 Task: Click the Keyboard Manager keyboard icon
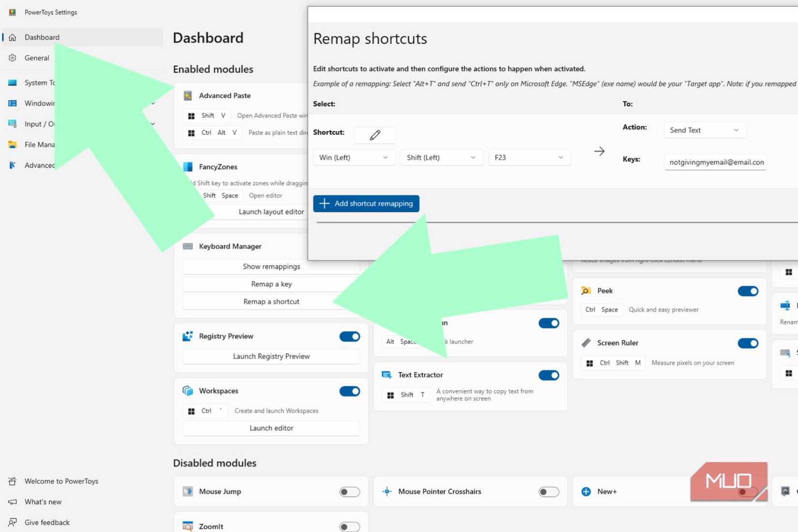coord(188,246)
